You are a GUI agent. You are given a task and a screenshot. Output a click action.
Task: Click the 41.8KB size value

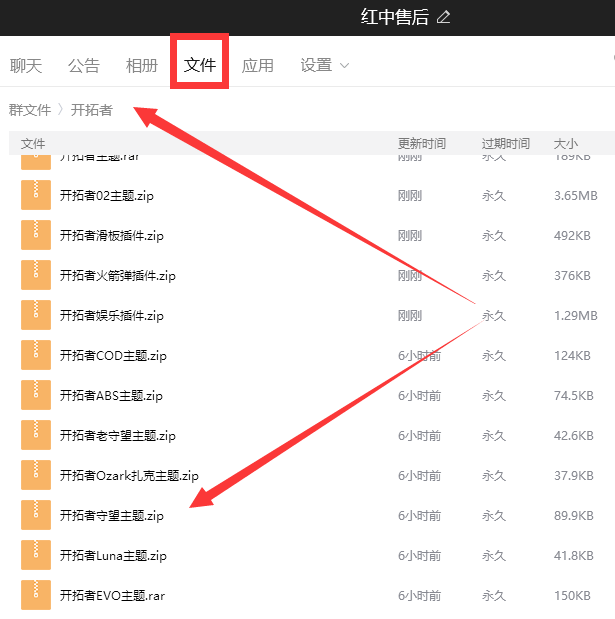(x=574, y=556)
